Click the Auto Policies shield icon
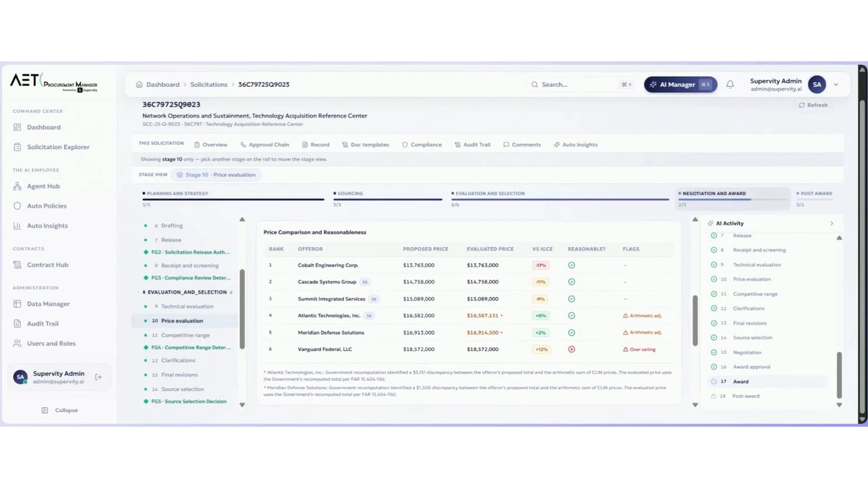868x488 pixels. tap(17, 206)
